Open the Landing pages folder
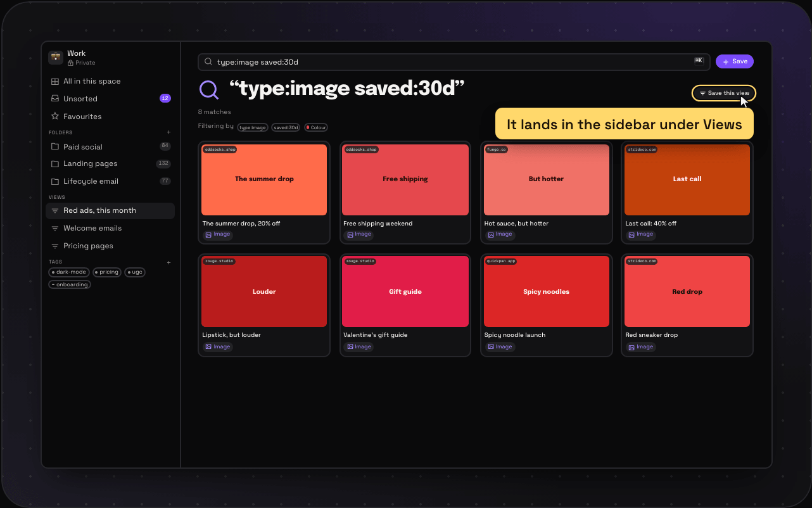The height and width of the screenshot is (508, 812). (x=110, y=163)
